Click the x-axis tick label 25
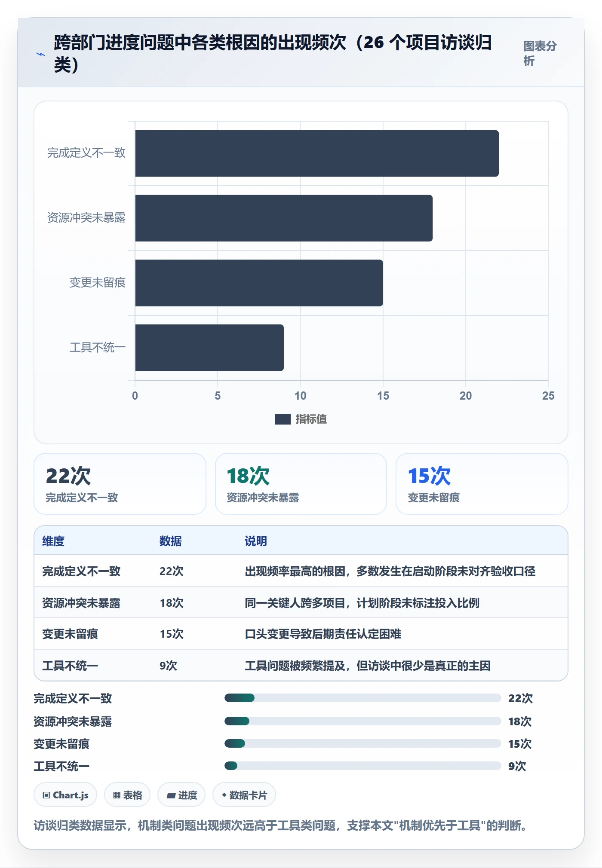This screenshot has height=868, width=602. point(548,396)
